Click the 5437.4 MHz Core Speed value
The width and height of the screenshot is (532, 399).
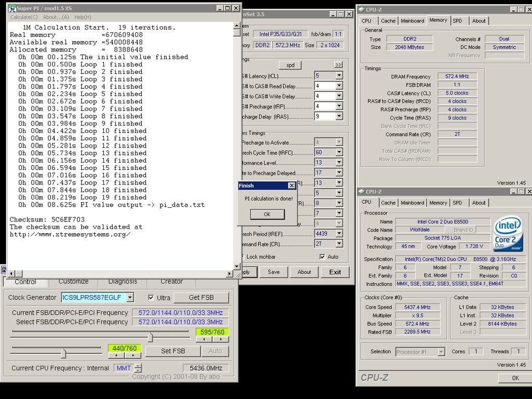(x=417, y=307)
